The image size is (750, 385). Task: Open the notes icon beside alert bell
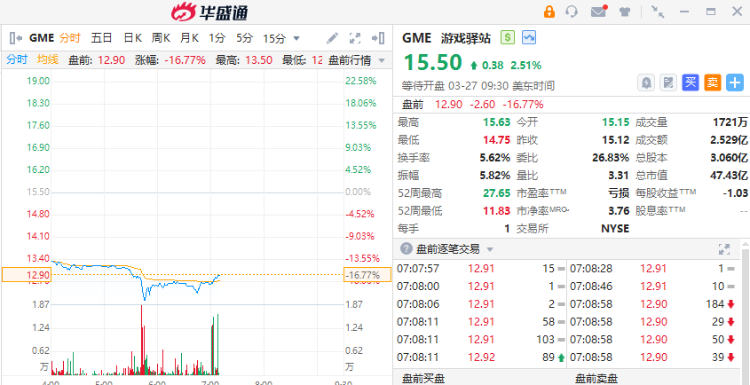pyautogui.click(x=668, y=83)
